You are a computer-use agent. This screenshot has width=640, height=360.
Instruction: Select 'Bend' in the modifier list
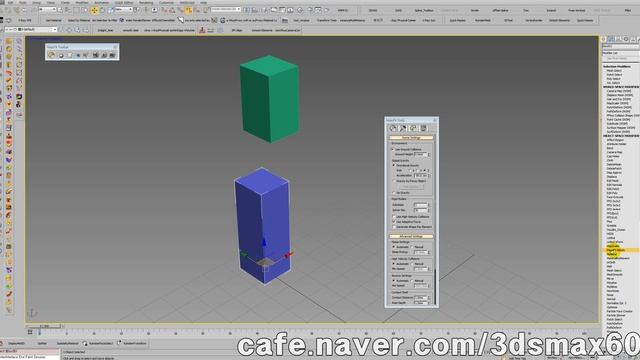tap(610, 148)
